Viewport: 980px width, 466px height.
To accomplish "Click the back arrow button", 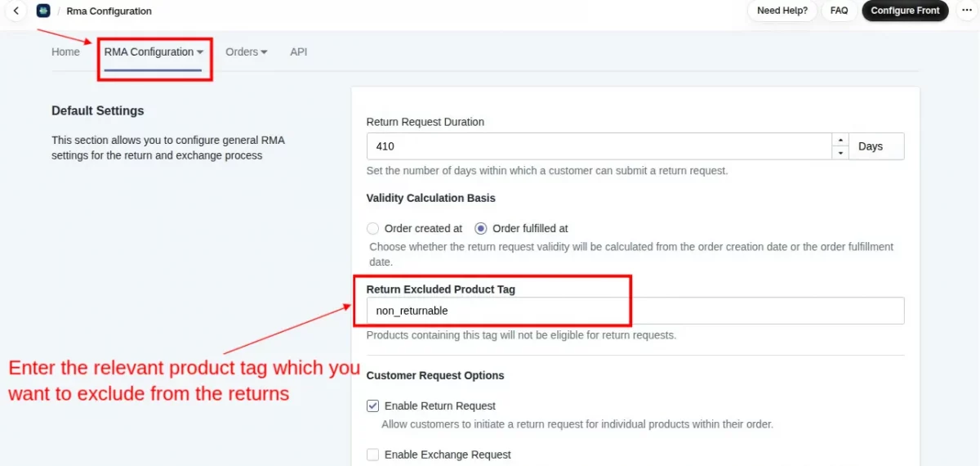I will 16,11.
